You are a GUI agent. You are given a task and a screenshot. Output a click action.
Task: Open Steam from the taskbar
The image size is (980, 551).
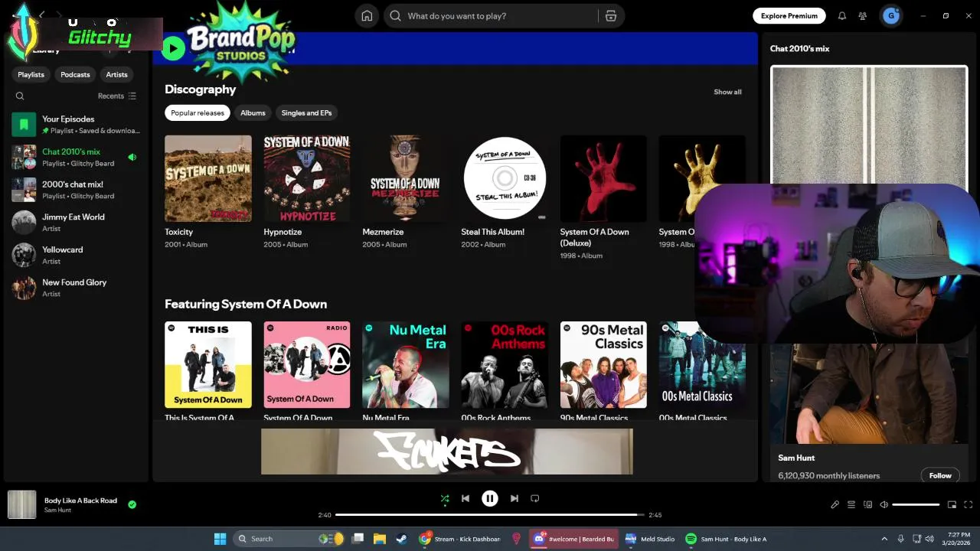point(401,539)
